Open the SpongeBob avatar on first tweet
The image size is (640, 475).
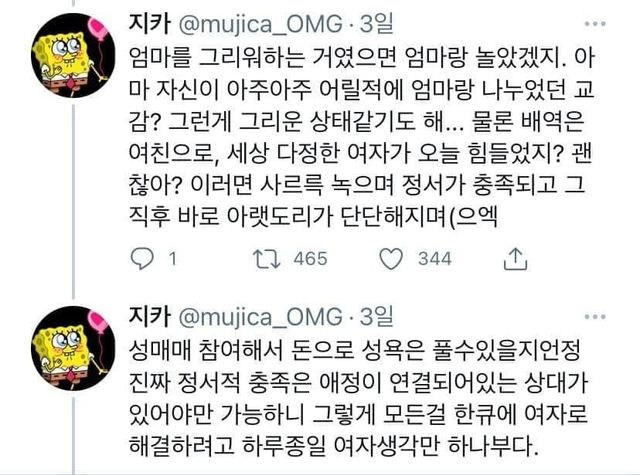coord(73,55)
